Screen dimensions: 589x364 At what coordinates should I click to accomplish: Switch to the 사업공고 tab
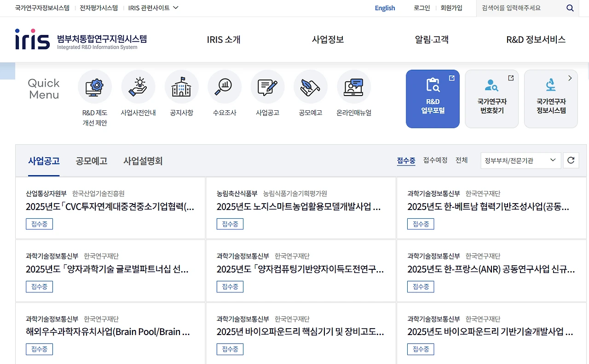click(x=44, y=161)
